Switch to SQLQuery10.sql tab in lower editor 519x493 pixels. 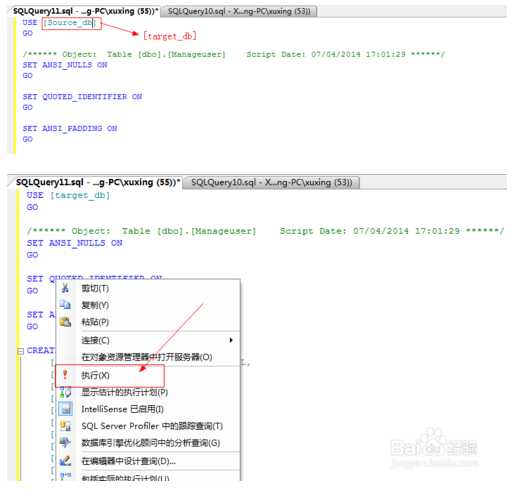pos(272,182)
